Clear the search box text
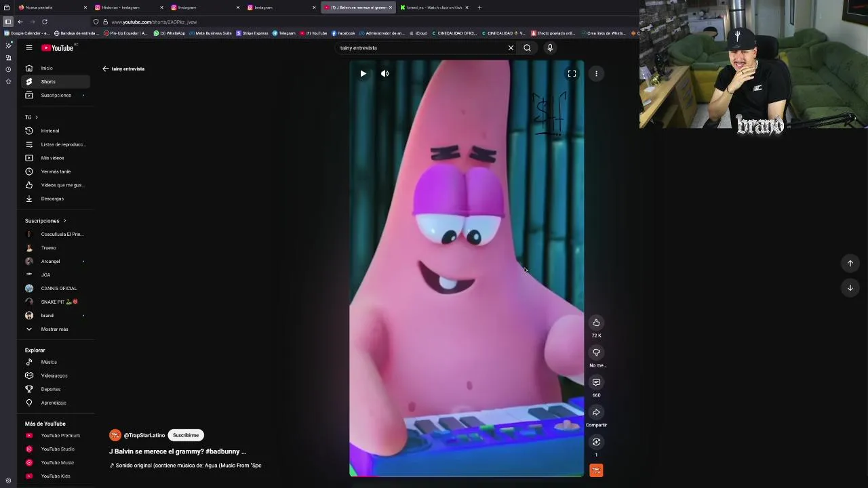The width and height of the screenshot is (868, 488). [x=511, y=47]
